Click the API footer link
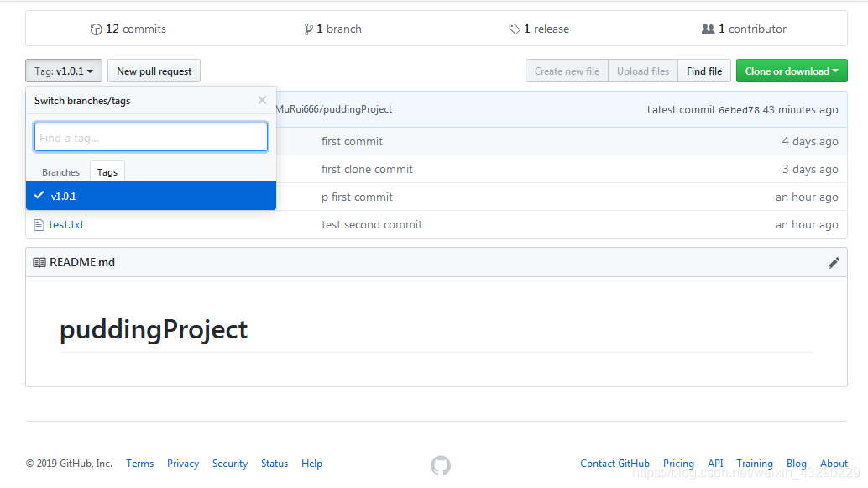868x488 pixels. [715, 464]
